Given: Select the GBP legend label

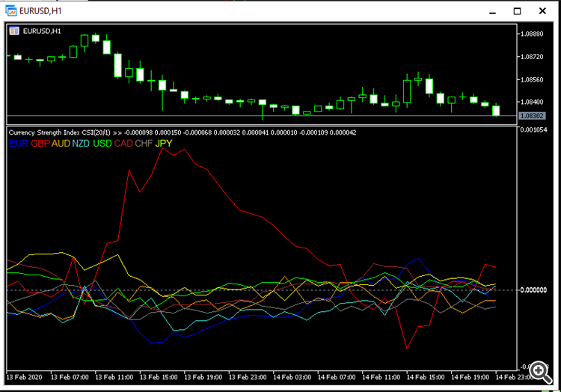Looking at the screenshot, I should pos(40,143).
